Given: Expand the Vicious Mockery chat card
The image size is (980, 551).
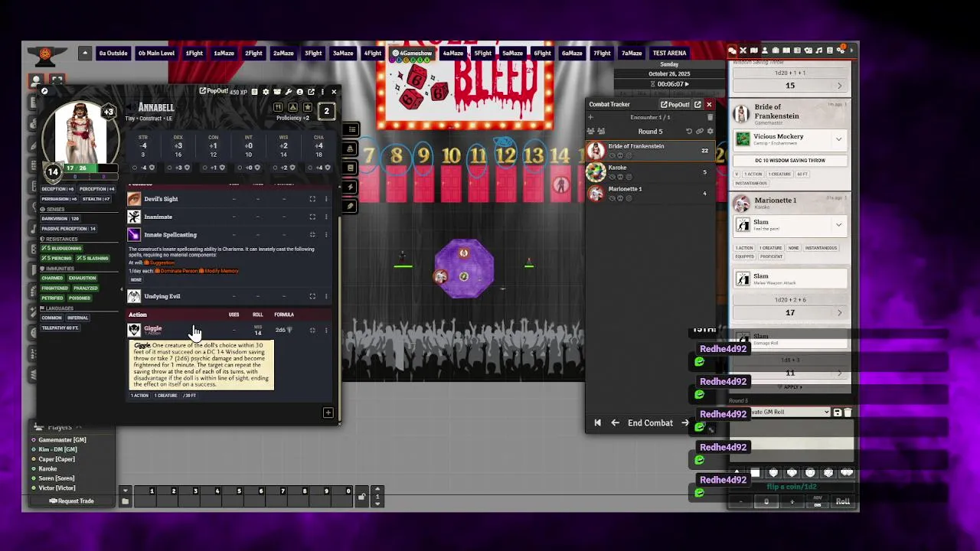Looking at the screenshot, I should click(838, 139).
